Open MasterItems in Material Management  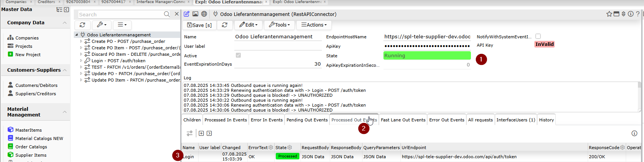(x=29, y=130)
